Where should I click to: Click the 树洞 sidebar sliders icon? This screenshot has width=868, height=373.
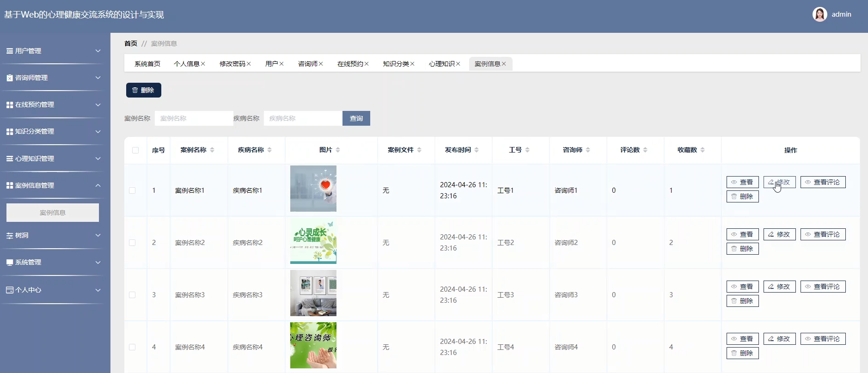[x=9, y=235]
